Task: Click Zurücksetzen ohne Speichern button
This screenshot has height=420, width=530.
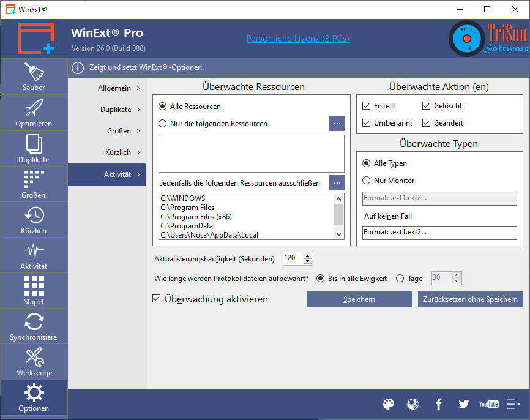Action: (470, 299)
